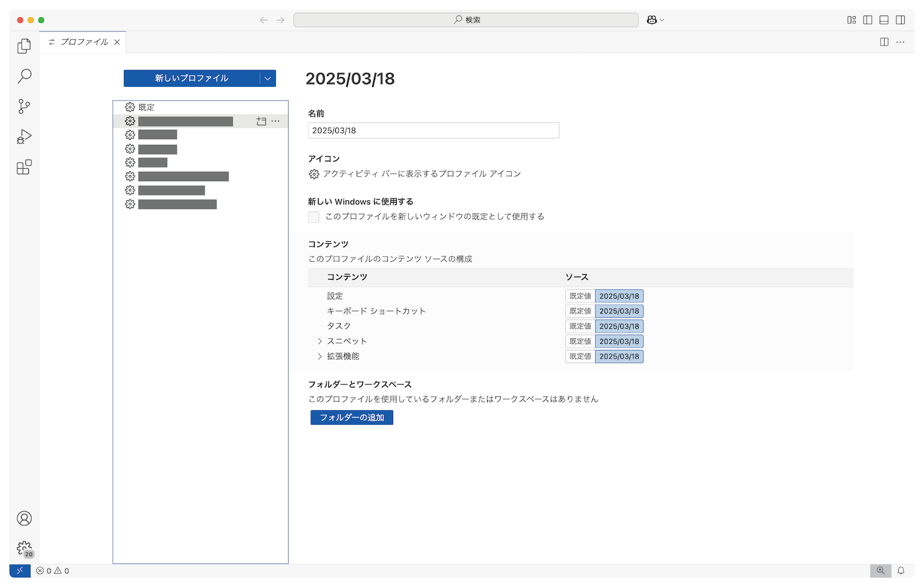This screenshot has width=924, height=587.
Task: Select 2025/03/18 source for タスク row
Action: 619,326
